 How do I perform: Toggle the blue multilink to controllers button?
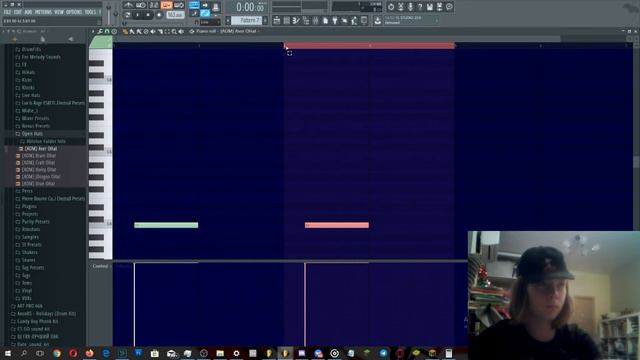[x=205, y=14]
